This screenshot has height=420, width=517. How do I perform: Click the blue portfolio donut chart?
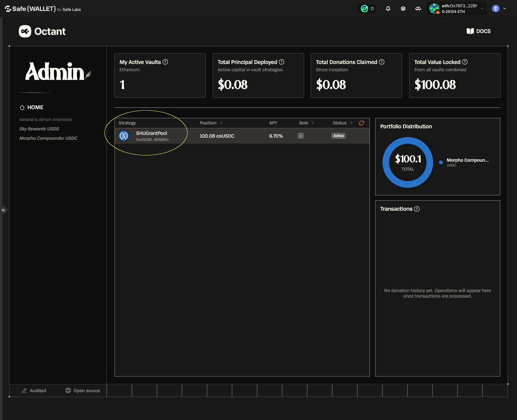(408, 162)
